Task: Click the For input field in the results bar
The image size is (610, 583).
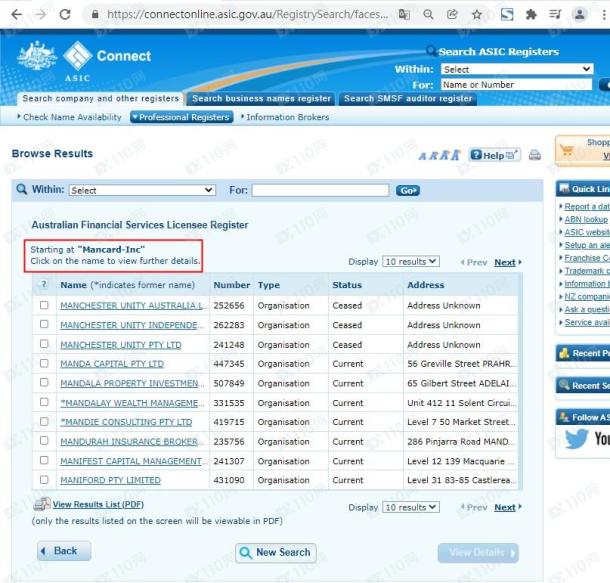Action: (320, 190)
